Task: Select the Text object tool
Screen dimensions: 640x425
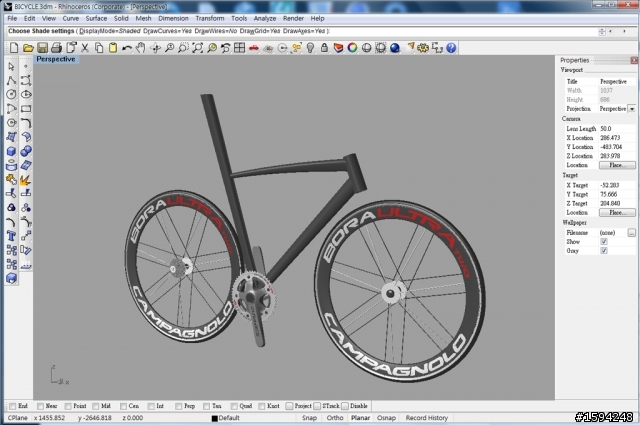Action: [x=11, y=236]
